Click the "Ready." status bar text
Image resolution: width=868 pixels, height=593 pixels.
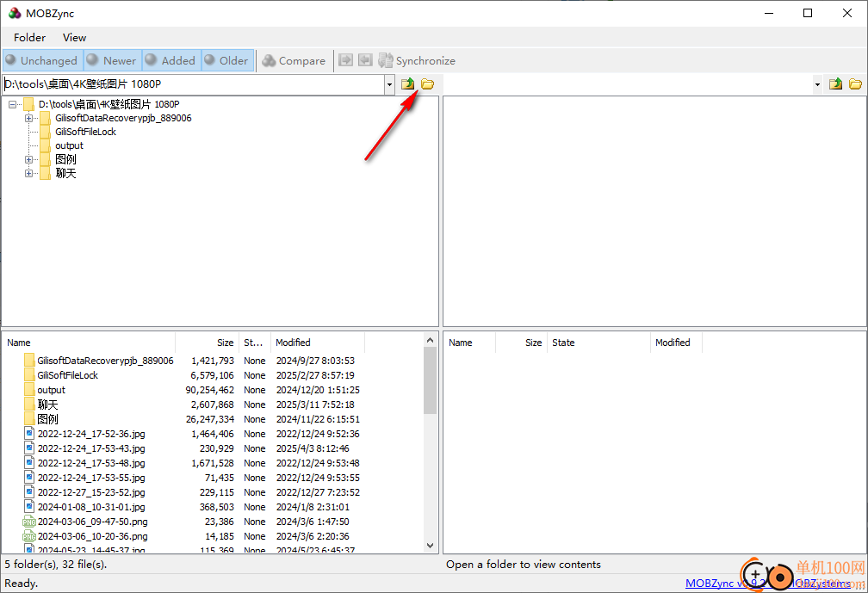click(x=21, y=583)
